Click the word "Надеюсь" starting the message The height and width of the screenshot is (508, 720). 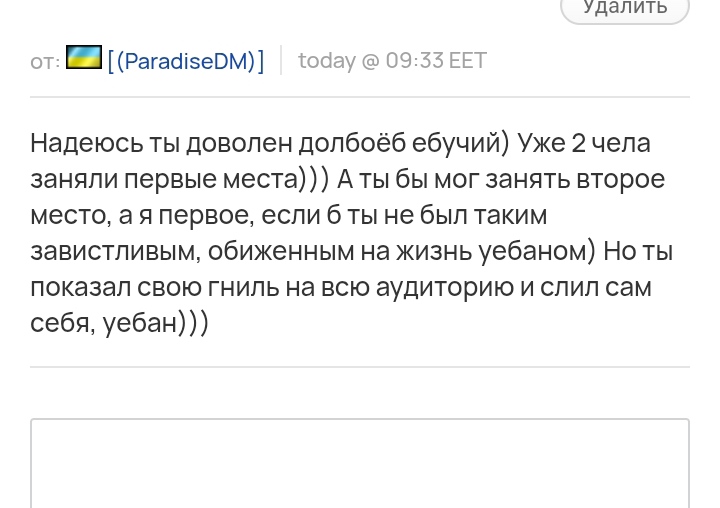[x=87, y=143]
